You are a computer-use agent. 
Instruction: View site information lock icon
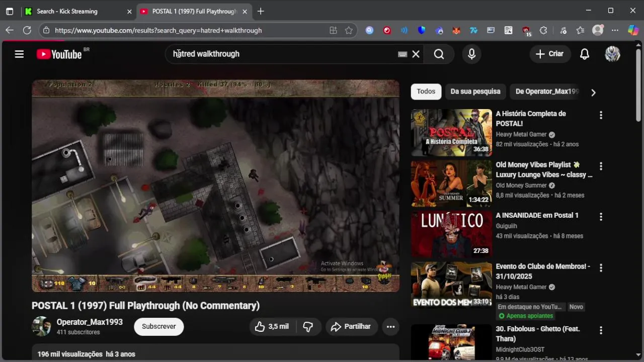coord(46,30)
